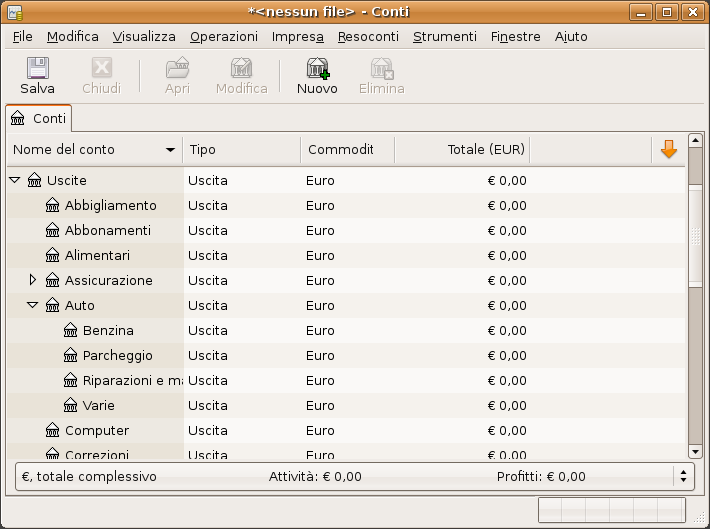Open the Operazioni menu
710x529 pixels.
click(224, 36)
